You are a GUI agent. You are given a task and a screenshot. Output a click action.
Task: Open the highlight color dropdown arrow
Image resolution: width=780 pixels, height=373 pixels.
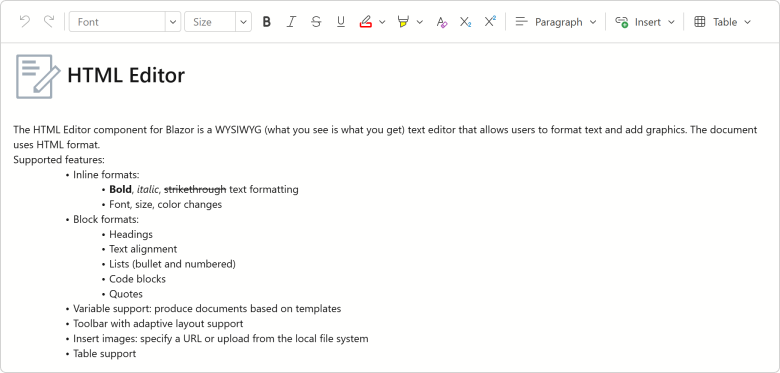[419, 22]
